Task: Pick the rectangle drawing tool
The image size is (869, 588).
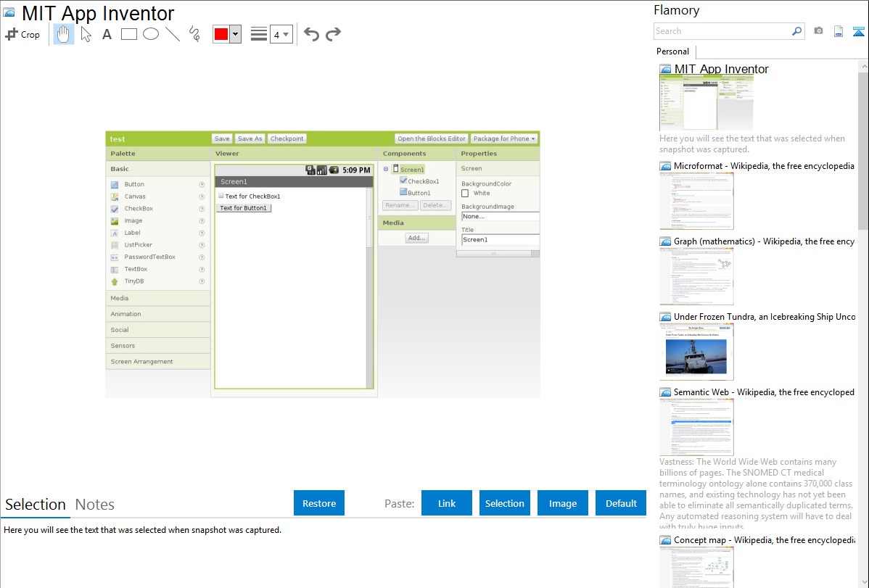Action: (129, 34)
